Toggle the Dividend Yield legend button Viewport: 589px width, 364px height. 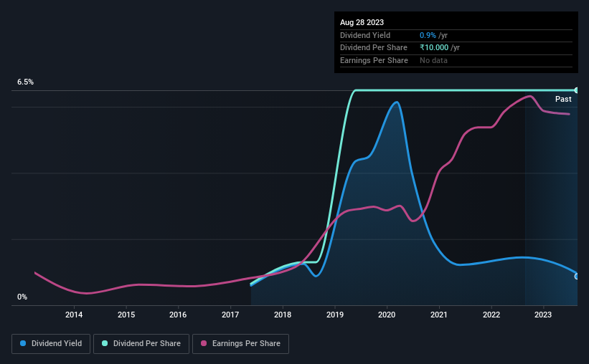click(51, 344)
